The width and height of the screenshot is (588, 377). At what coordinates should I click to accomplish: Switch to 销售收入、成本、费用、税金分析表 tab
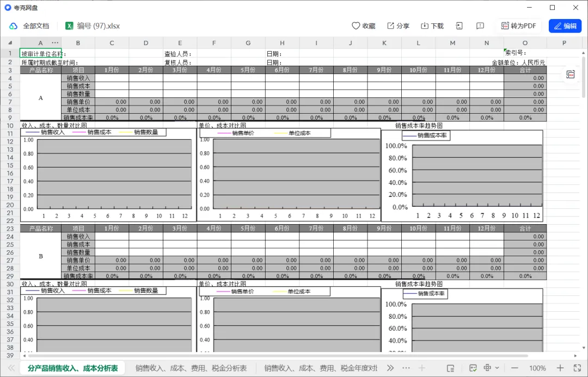191,368
